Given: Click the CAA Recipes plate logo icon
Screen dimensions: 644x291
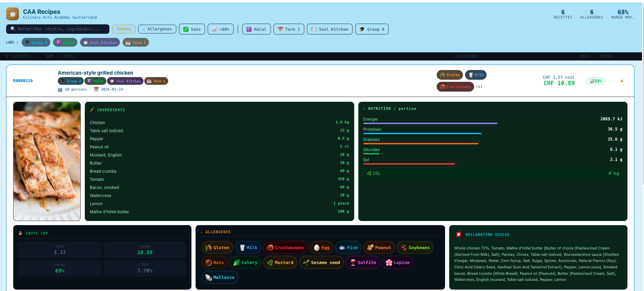Looking at the screenshot, I should click(12, 14).
